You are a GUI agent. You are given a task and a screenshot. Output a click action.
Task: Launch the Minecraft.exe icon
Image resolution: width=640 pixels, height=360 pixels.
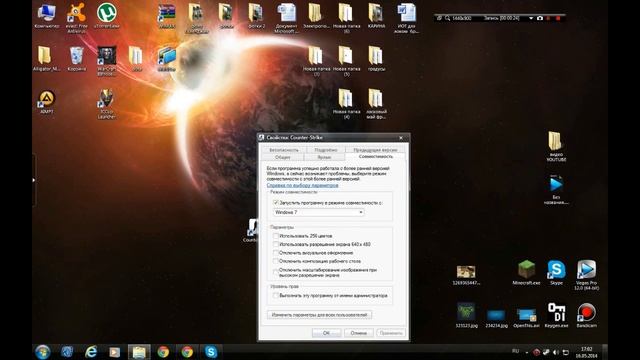[526, 273]
